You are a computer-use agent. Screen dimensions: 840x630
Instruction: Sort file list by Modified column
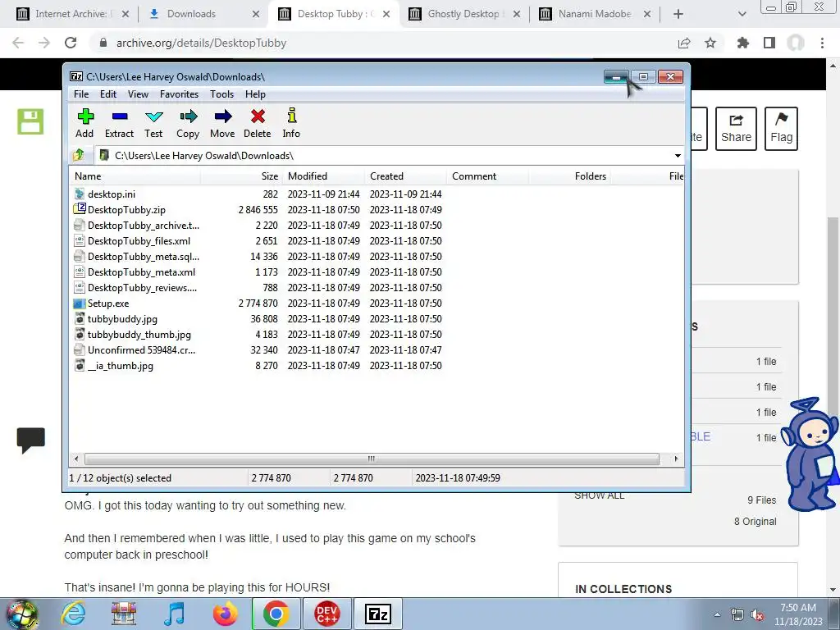point(323,176)
